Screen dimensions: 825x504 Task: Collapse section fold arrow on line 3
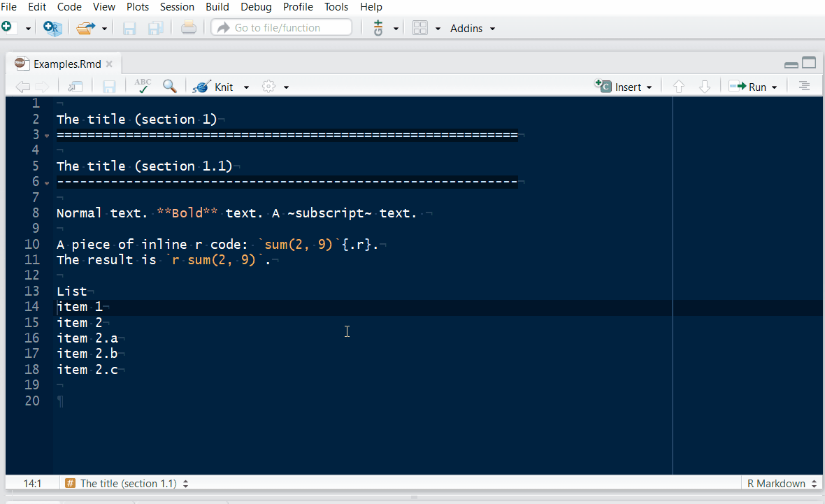coord(47,136)
